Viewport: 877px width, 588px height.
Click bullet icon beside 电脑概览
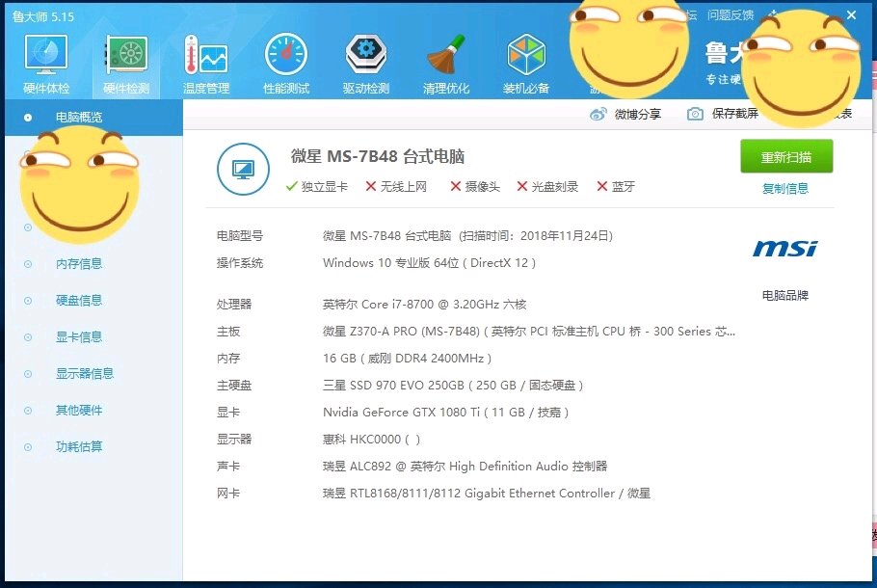point(27,118)
